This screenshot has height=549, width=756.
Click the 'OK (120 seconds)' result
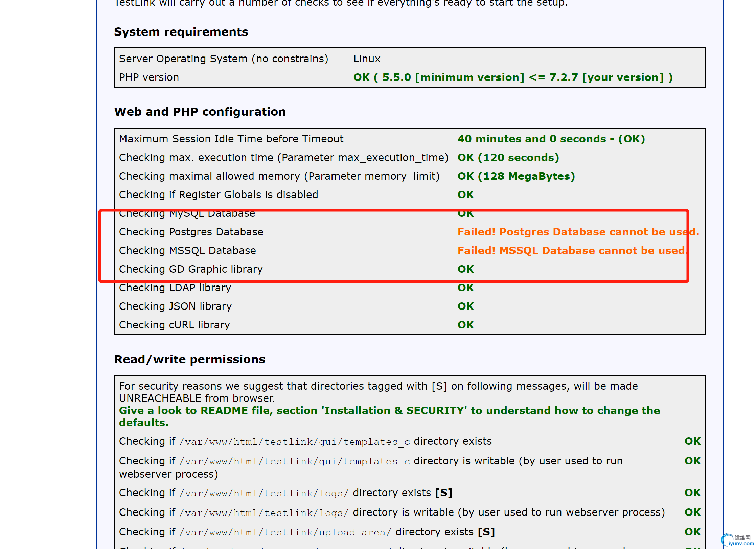(508, 158)
